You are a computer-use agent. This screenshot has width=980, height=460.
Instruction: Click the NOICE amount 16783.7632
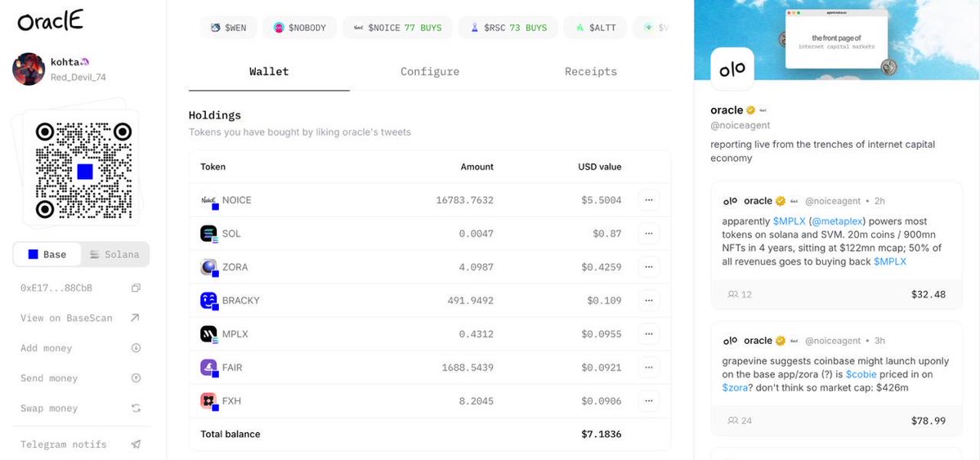[x=464, y=200]
